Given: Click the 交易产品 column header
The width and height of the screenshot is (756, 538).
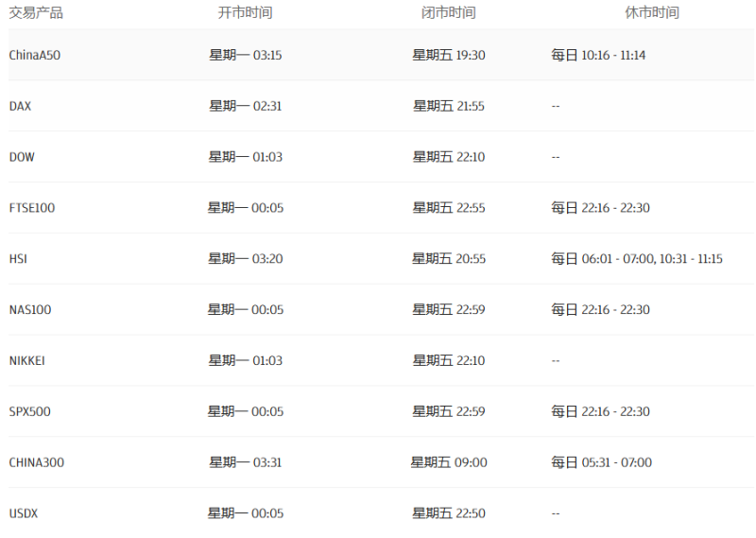Looking at the screenshot, I should 36,12.
